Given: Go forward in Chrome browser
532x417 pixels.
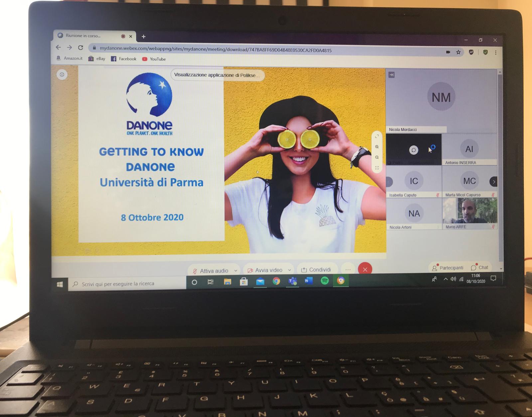Looking at the screenshot, I should 69,48.
